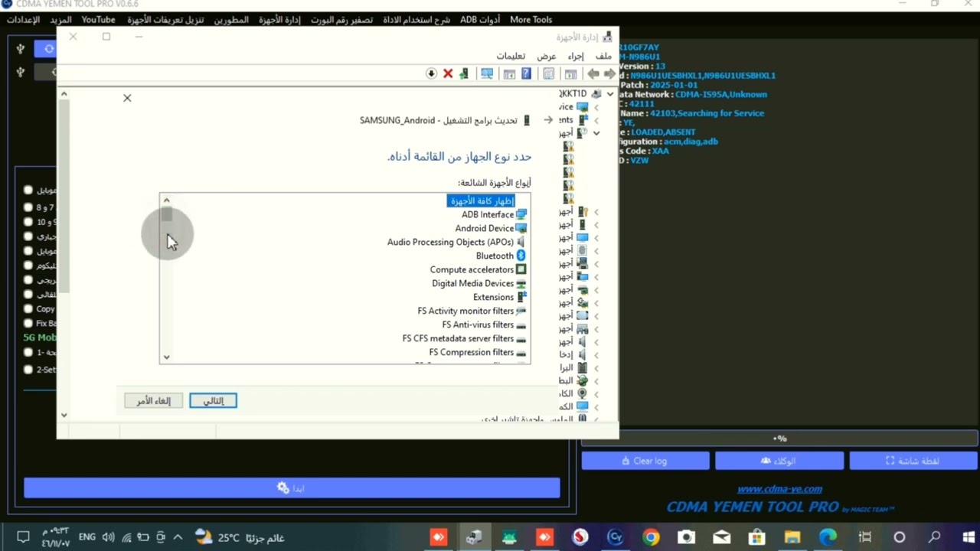Expand the tree node ending in 'ents'
This screenshot has width=980, height=551.
coord(596,120)
